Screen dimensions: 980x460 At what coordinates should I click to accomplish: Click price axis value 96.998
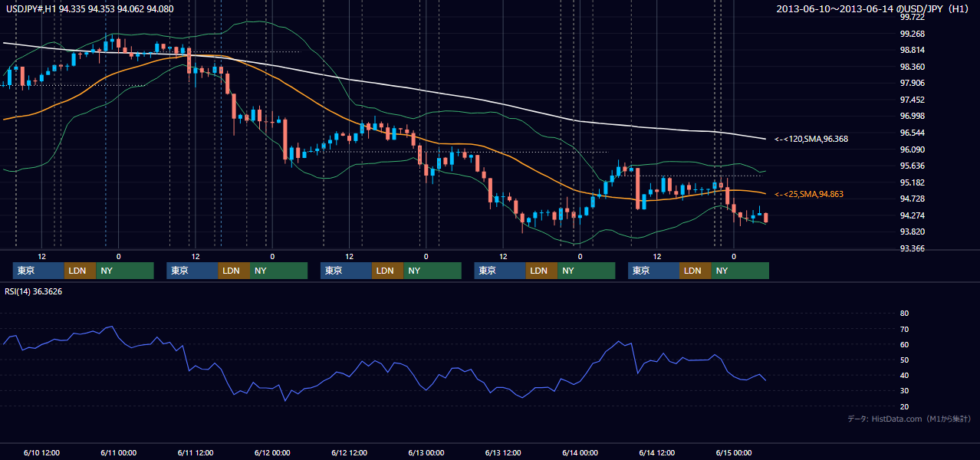click(x=912, y=116)
